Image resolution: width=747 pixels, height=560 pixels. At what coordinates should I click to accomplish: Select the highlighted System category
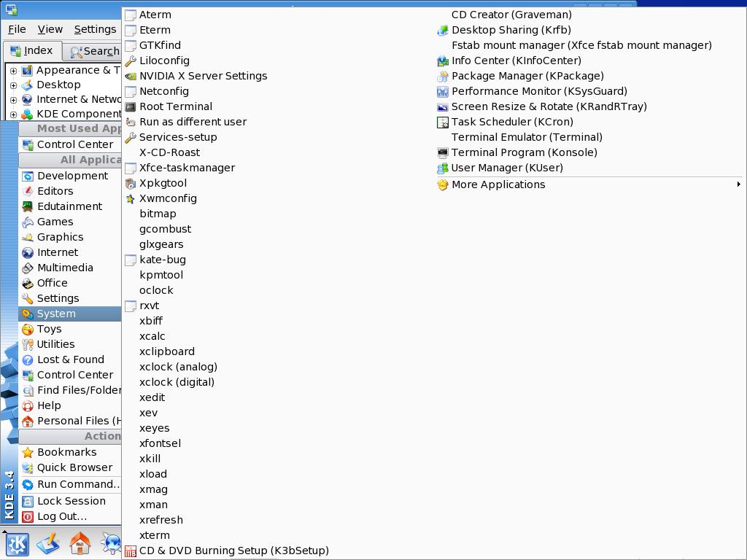click(69, 314)
